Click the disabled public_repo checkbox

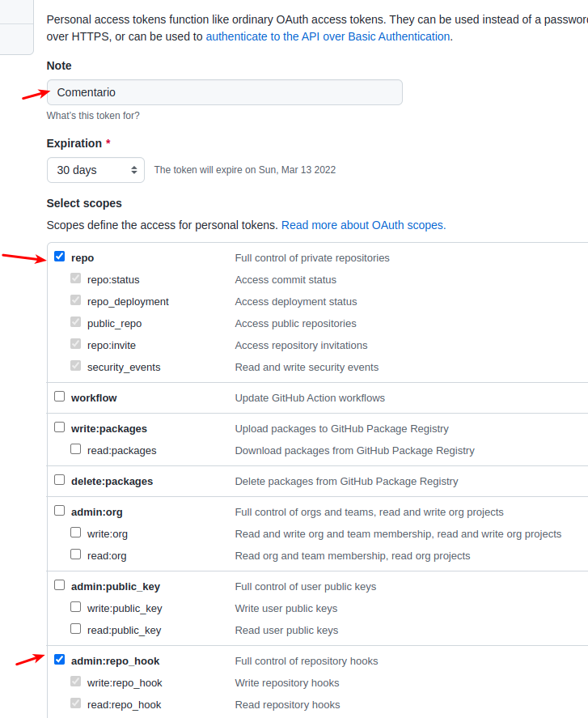pyautogui.click(x=75, y=322)
